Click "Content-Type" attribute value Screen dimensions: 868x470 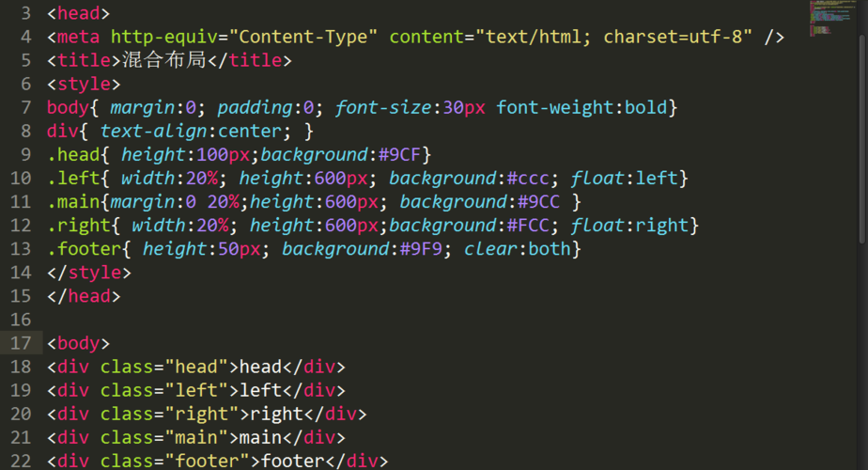point(303,37)
